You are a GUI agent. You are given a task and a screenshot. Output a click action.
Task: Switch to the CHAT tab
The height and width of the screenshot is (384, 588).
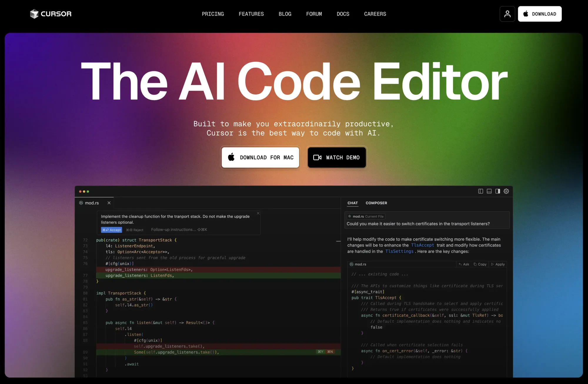[x=353, y=203]
